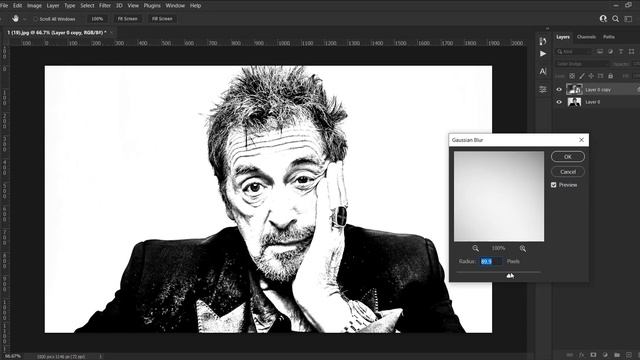Click OK in Gaussian Blur dialog

pyautogui.click(x=568, y=157)
